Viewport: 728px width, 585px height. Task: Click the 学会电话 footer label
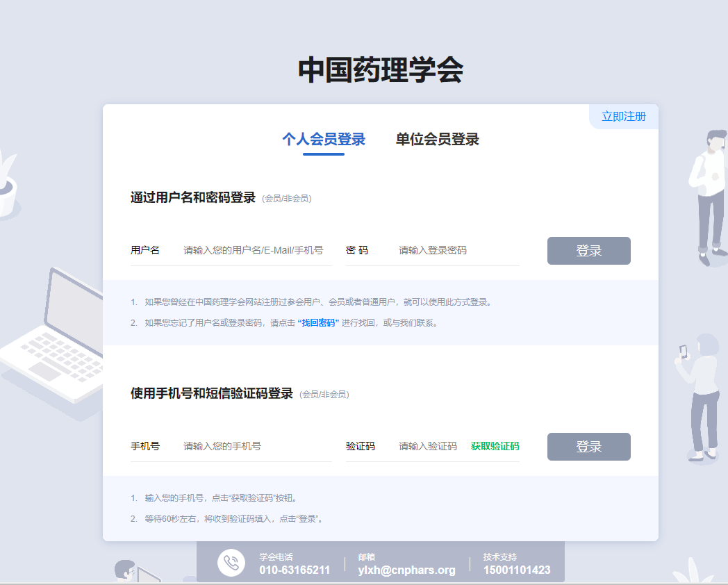tap(276, 557)
